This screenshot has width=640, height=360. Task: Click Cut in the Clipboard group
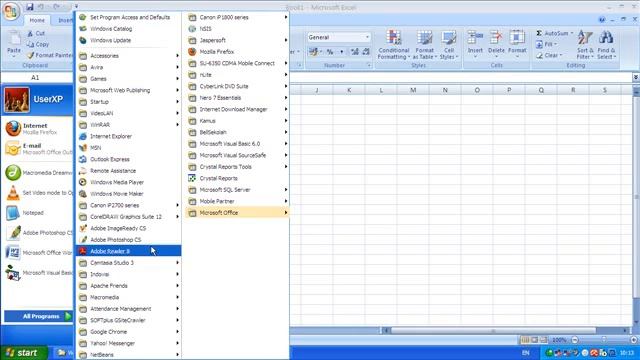click(36, 33)
